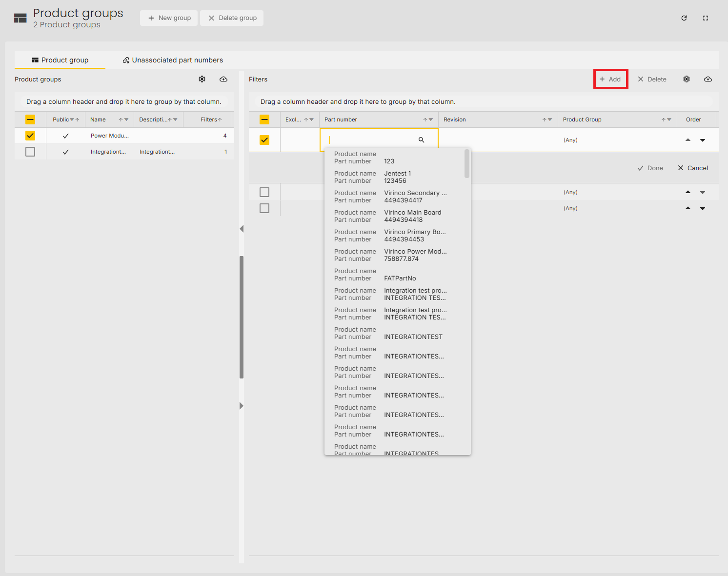Toggle select-all checkbox in Filters grid

click(264, 119)
